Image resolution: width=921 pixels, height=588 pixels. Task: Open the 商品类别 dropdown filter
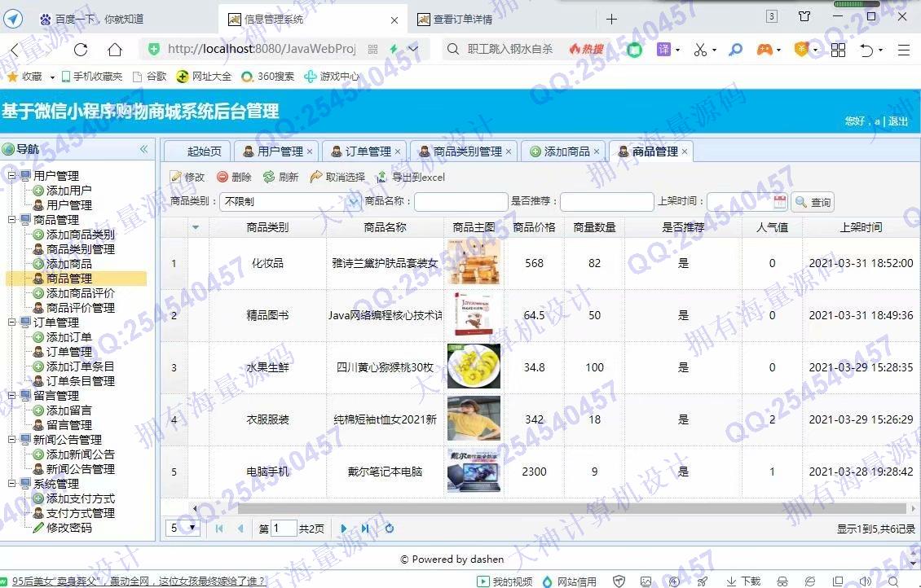(354, 202)
